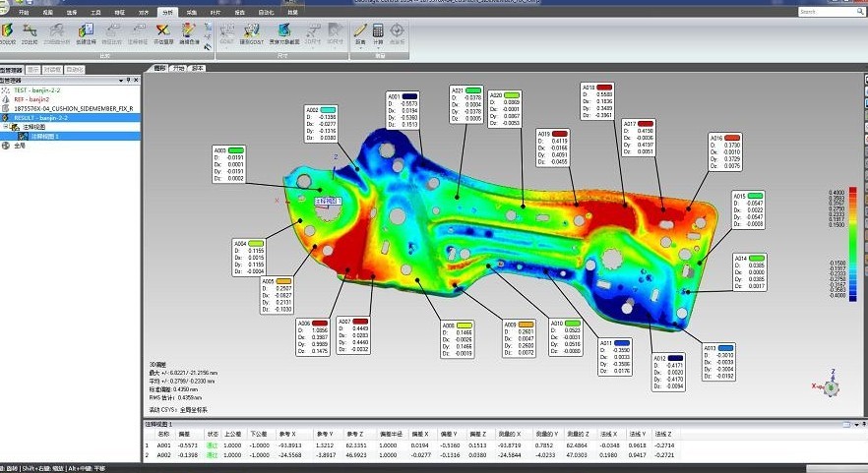868x473 pixels.
Task: Click the search magnifier icon
Action: [x=860, y=11]
